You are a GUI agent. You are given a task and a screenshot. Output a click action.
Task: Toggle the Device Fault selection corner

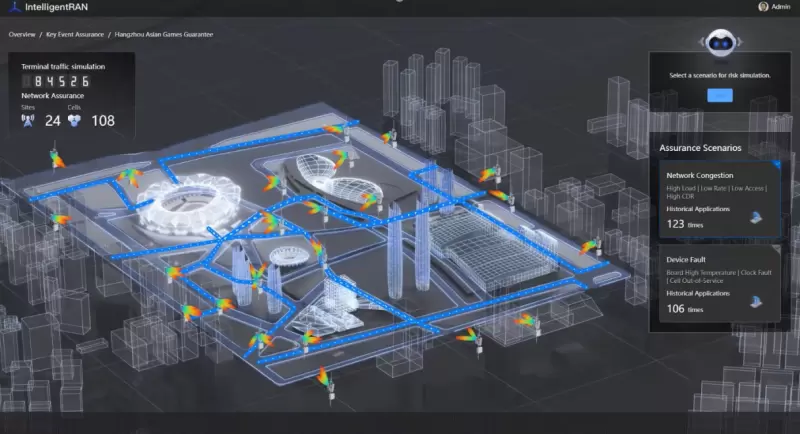tap(776, 249)
